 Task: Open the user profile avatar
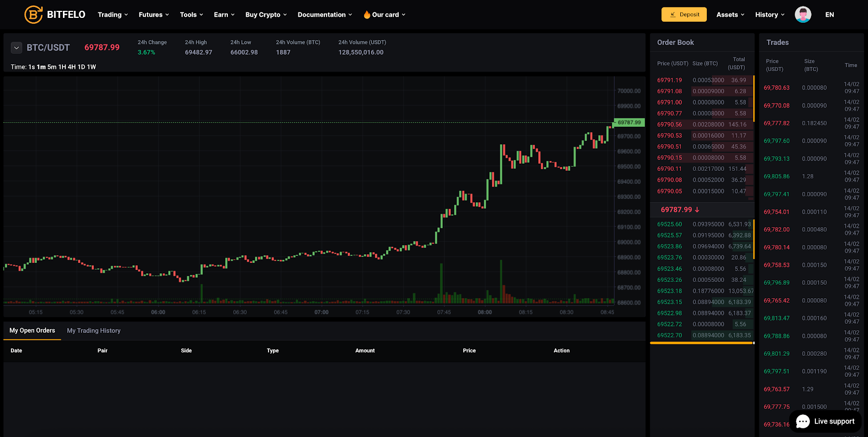[803, 15]
